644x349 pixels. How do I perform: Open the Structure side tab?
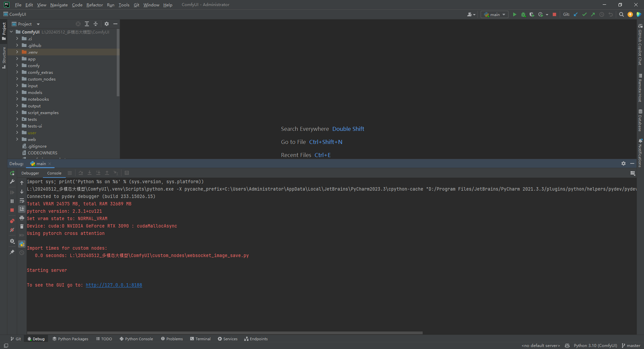[x=4, y=57]
